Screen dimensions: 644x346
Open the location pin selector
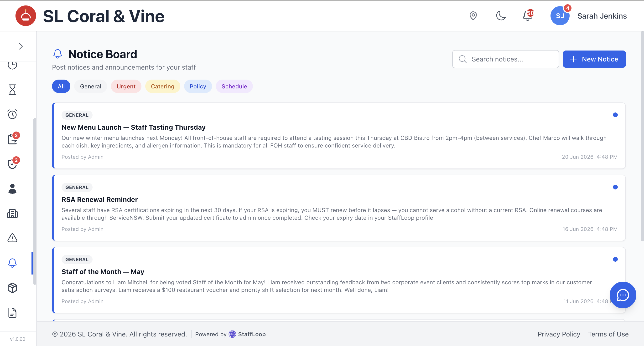(x=473, y=16)
